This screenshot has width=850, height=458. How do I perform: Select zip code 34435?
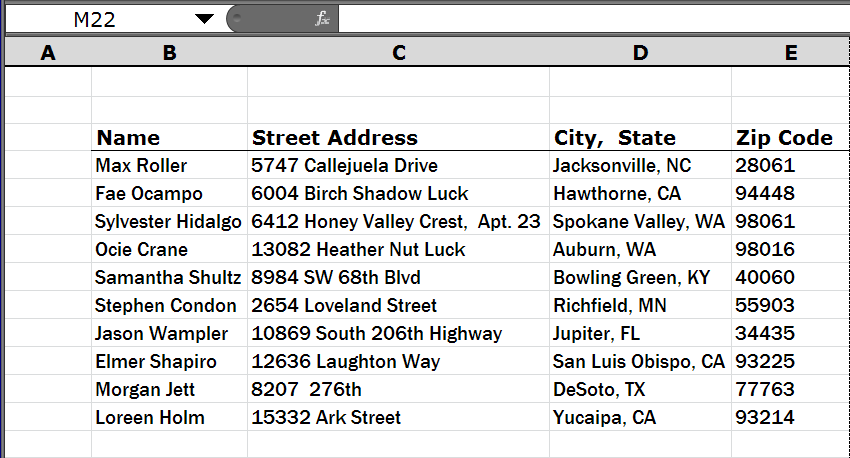(790, 333)
